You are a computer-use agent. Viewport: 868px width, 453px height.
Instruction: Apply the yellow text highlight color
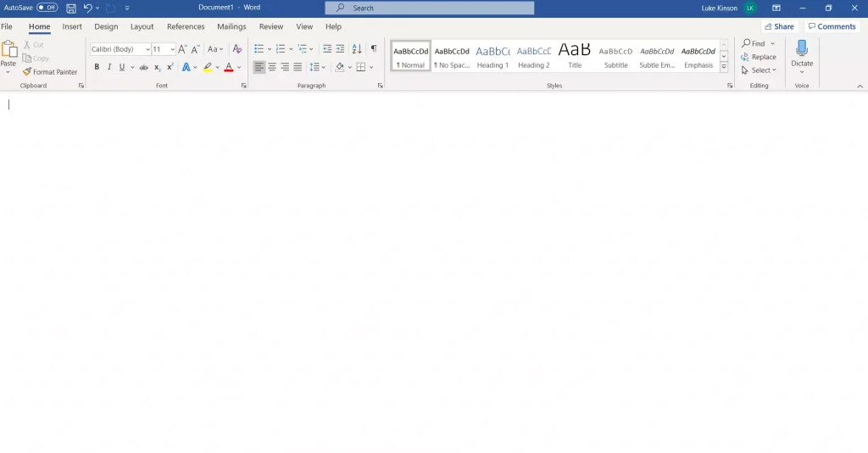pyautogui.click(x=208, y=67)
